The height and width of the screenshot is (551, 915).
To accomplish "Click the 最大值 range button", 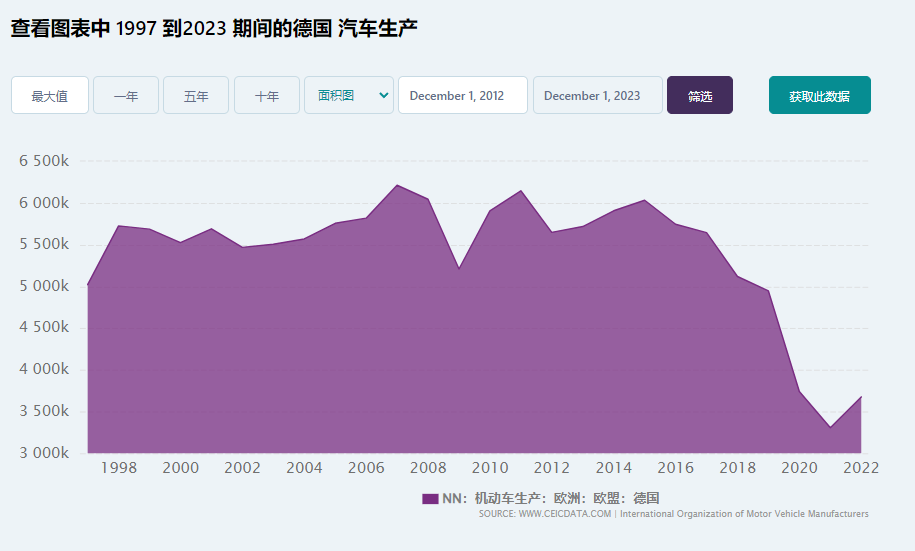I will (50, 95).
